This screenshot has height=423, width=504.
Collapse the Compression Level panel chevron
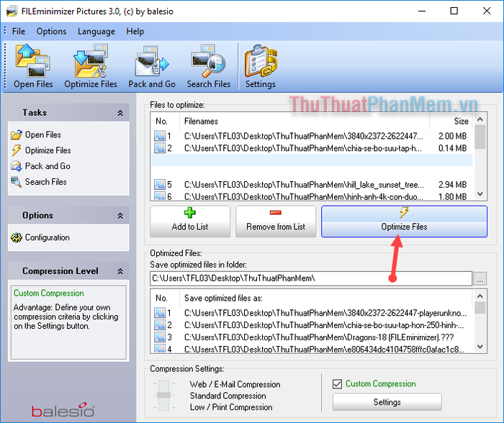click(120, 271)
